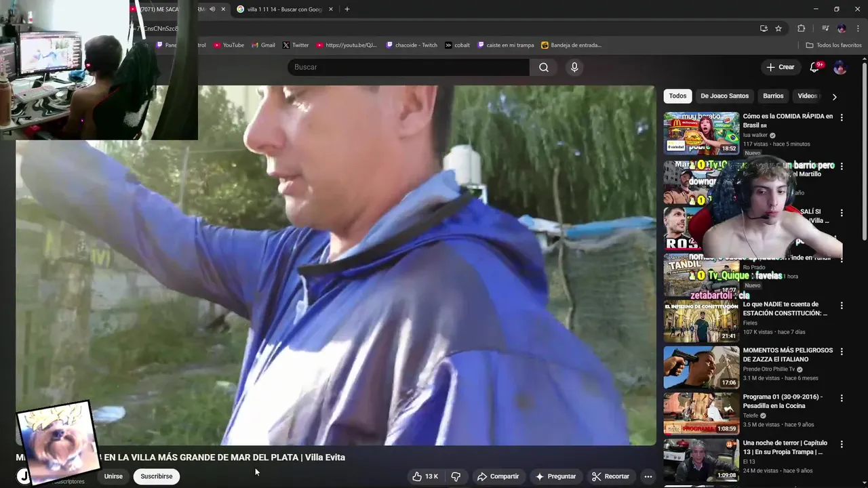Open the Fieles channel name
Image resolution: width=868 pixels, height=488 pixels.
point(751,323)
